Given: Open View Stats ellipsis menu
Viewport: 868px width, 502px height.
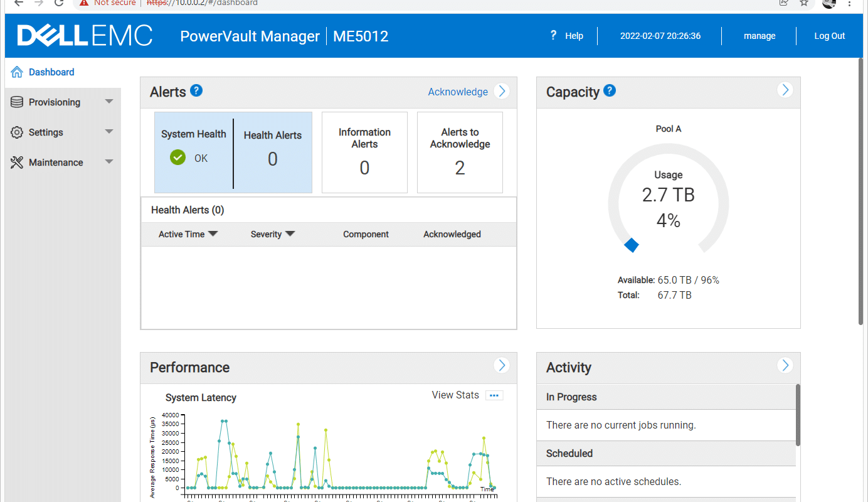Looking at the screenshot, I should tap(494, 395).
